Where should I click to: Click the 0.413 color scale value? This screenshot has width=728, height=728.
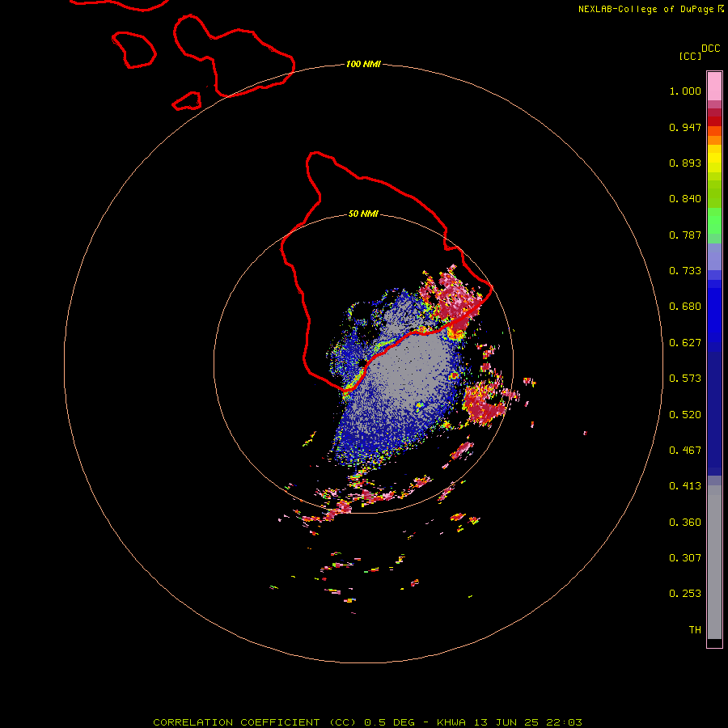click(x=685, y=486)
